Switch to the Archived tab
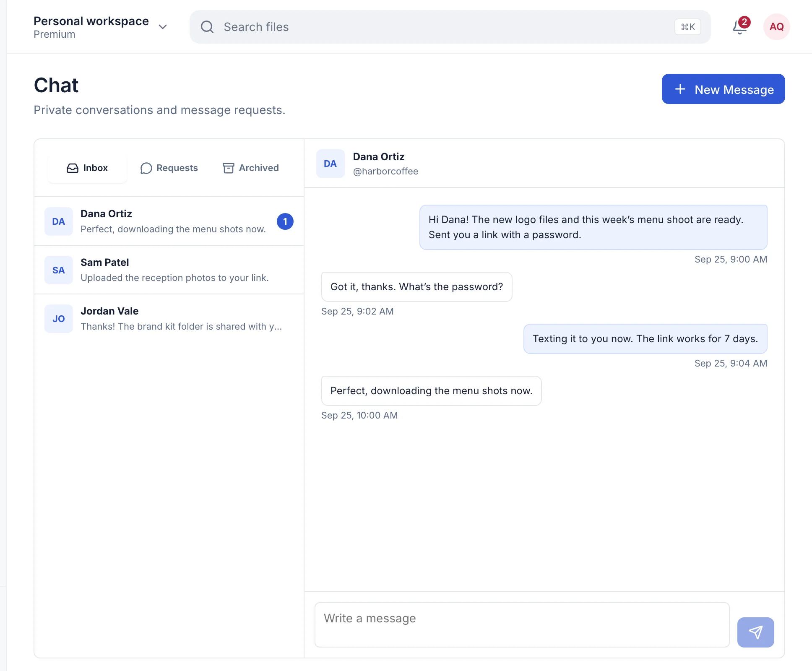The image size is (812, 671). point(251,168)
